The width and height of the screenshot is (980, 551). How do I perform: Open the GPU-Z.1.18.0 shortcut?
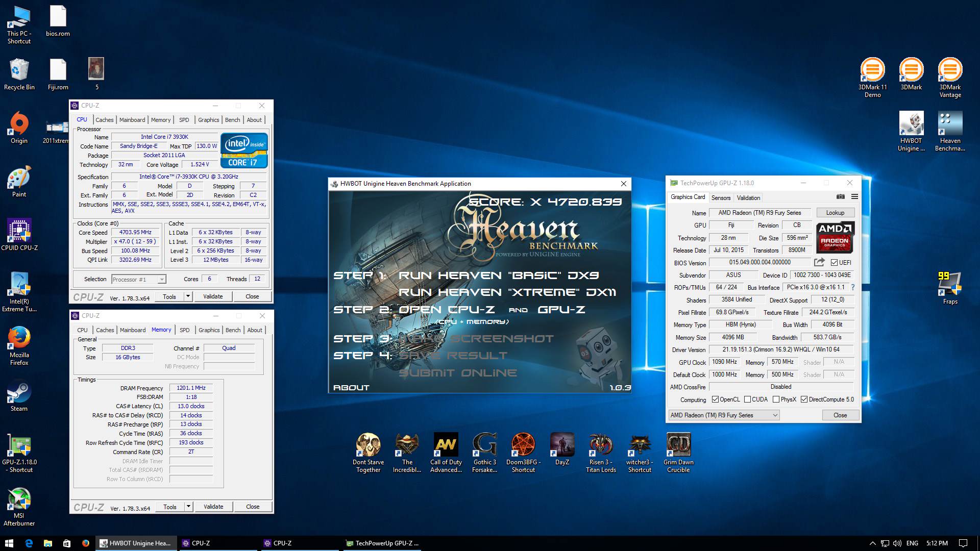[x=19, y=453]
